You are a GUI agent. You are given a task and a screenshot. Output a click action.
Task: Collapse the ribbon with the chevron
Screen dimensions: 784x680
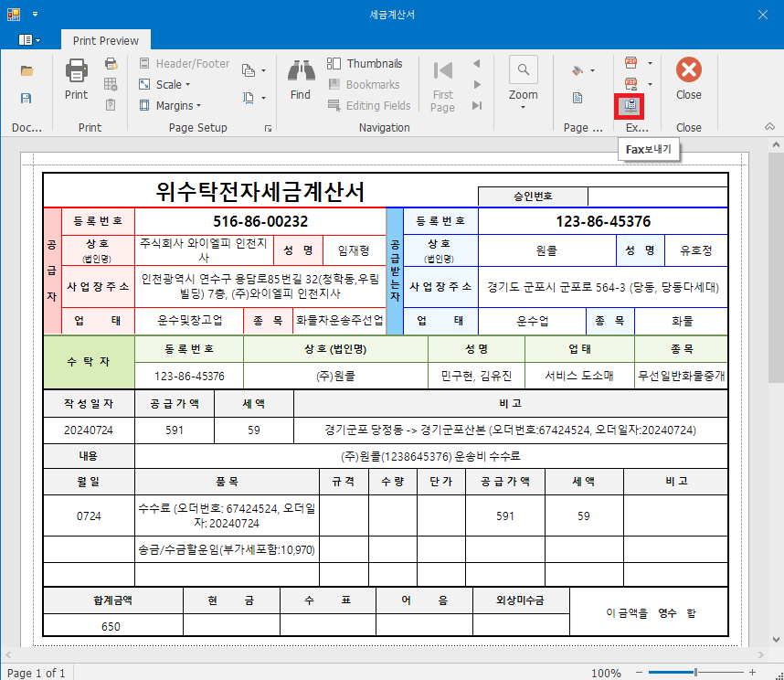pos(768,127)
